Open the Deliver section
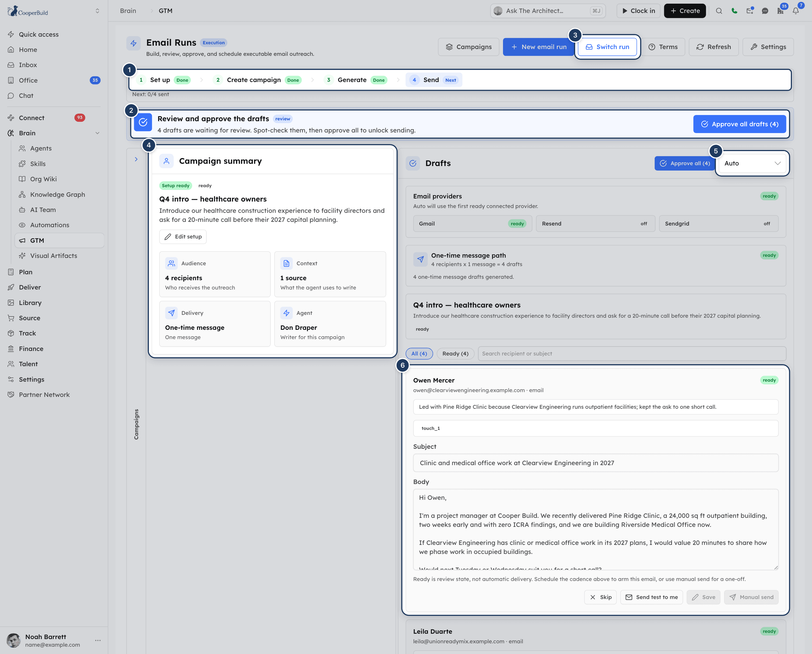 [30, 287]
